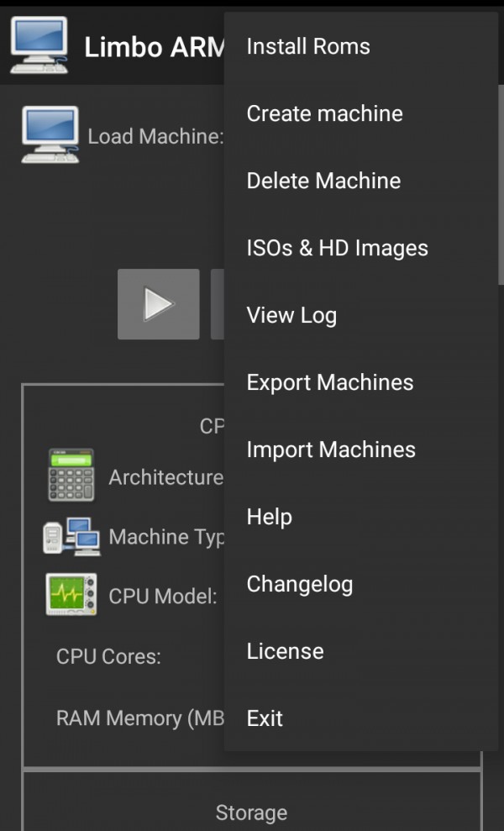Image resolution: width=504 pixels, height=831 pixels.
Task: Expand the Storage section header
Action: click(x=252, y=813)
